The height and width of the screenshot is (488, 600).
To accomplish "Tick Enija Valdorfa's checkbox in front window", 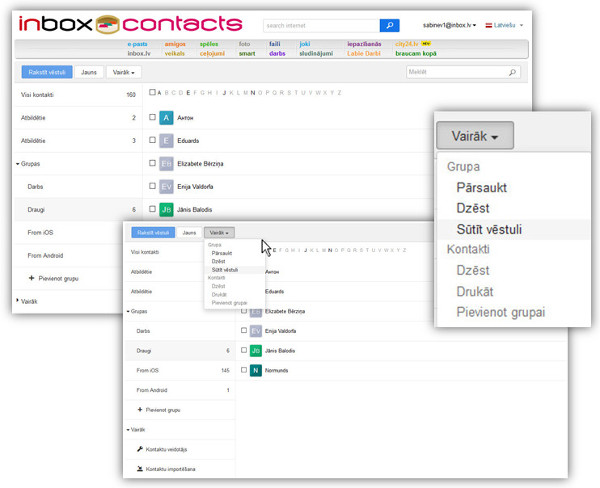I will (x=244, y=330).
